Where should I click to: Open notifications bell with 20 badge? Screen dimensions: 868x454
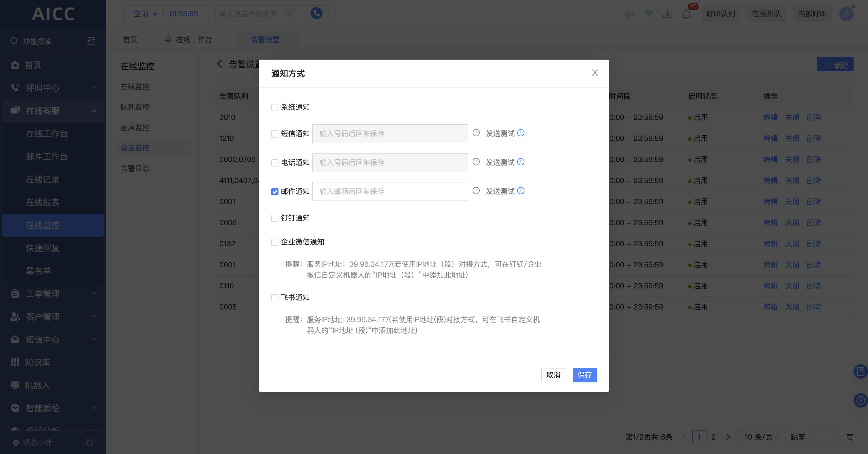coord(686,14)
